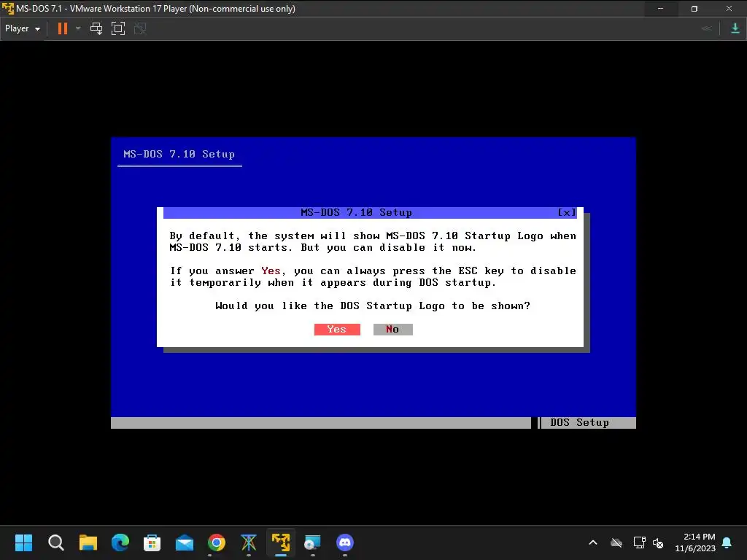Launch Microsoft Edge from the taskbar
747x560 pixels.
click(120, 542)
